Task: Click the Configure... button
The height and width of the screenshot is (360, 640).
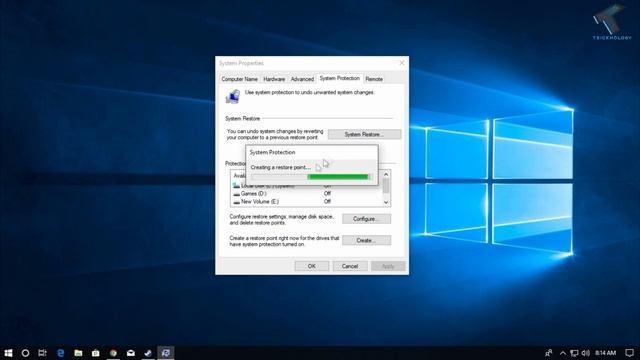Action: pyautogui.click(x=366, y=219)
